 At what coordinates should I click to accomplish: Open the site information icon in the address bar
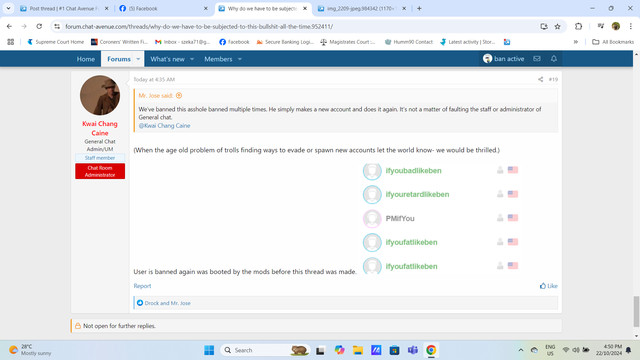point(57,27)
